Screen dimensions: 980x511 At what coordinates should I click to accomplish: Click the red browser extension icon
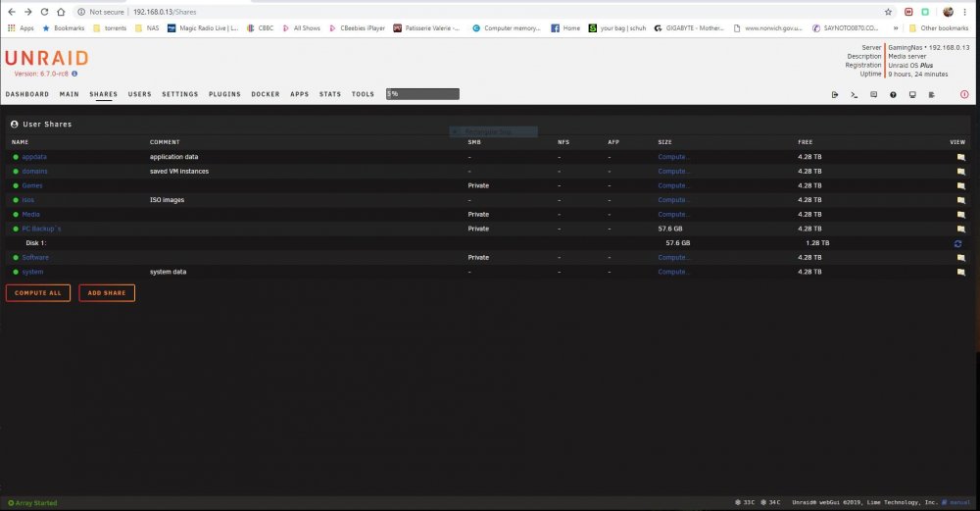click(908, 12)
